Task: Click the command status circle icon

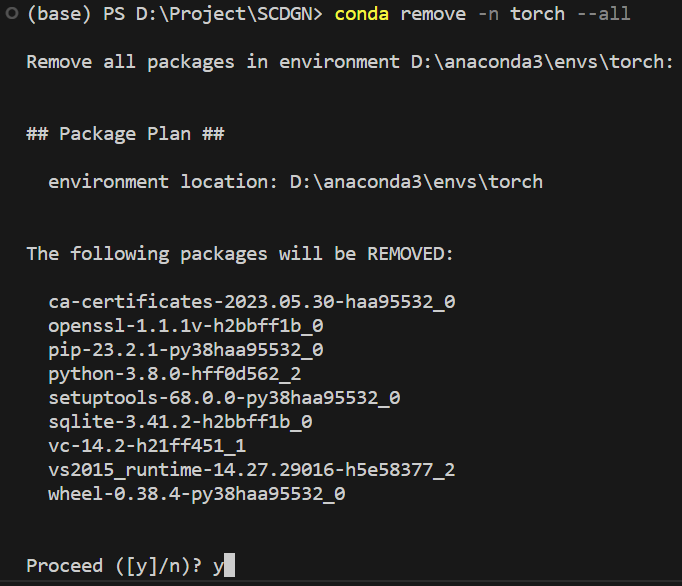Action: tap(12, 13)
